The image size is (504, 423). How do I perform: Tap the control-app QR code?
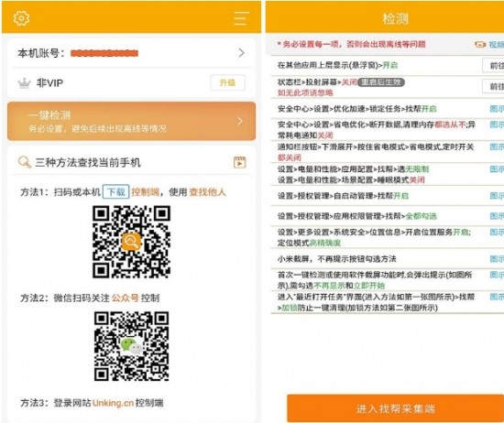click(131, 242)
